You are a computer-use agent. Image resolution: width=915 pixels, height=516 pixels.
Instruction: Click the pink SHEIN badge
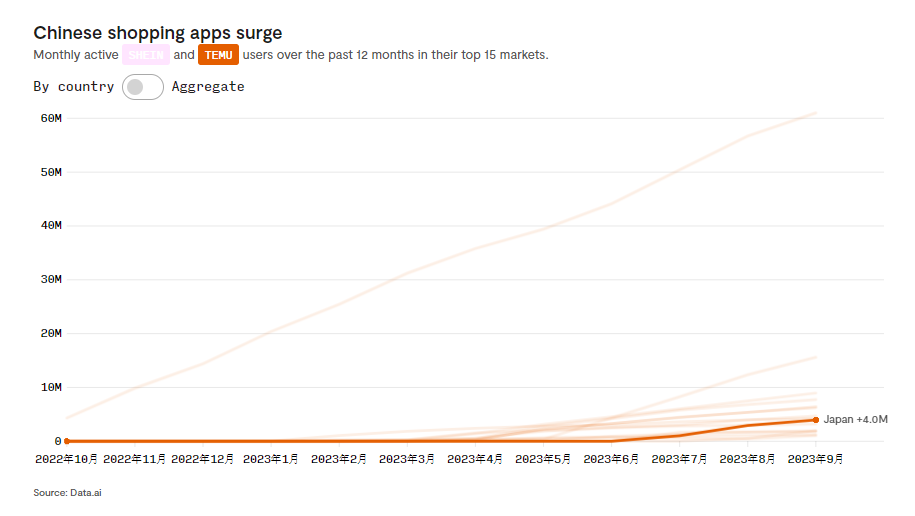point(146,55)
